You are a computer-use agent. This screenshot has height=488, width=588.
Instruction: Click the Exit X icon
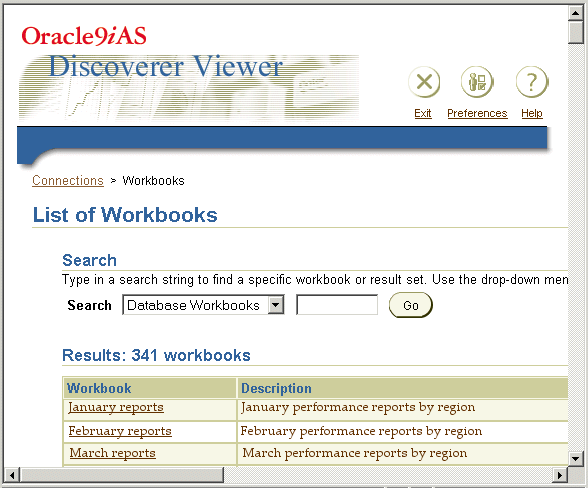click(424, 82)
